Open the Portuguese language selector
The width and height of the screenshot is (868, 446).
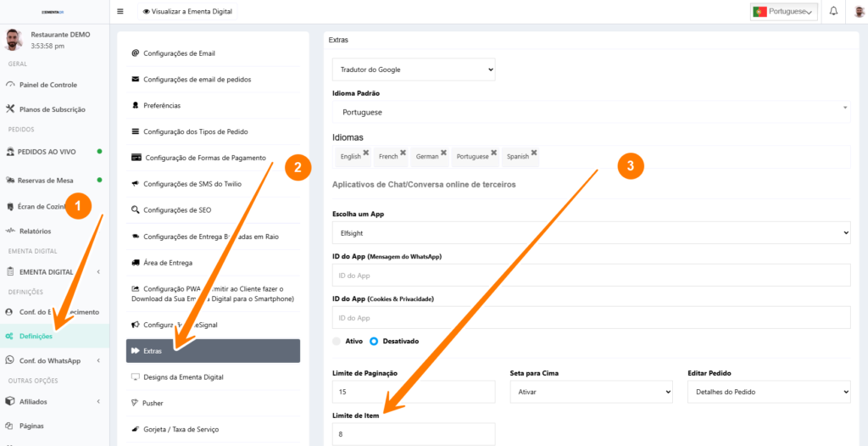pyautogui.click(x=784, y=12)
